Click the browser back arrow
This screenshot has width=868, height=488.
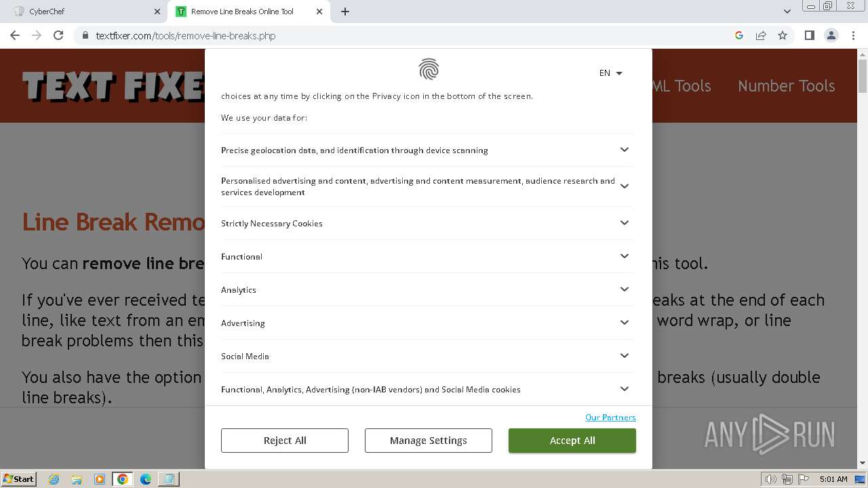pyautogui.click(x=15, y=35)
